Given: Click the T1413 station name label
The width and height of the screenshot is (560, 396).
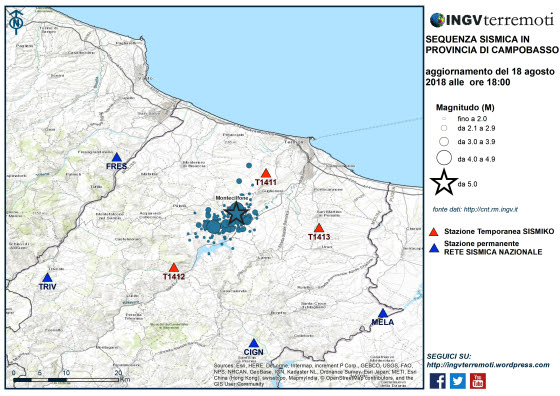Looking at the screenshot, I should [319, 237].
